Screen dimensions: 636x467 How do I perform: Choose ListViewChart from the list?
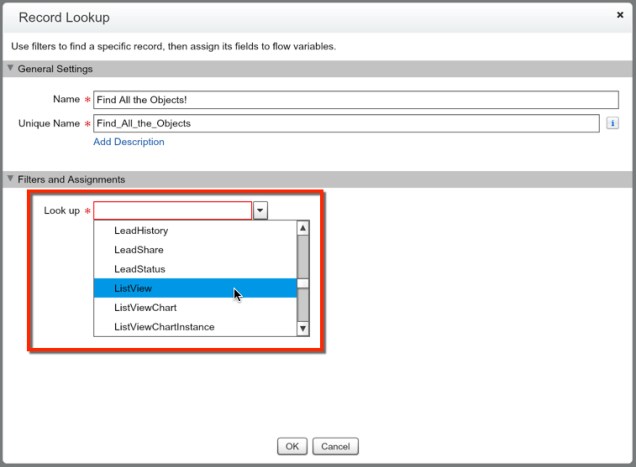tap(145, 308)
